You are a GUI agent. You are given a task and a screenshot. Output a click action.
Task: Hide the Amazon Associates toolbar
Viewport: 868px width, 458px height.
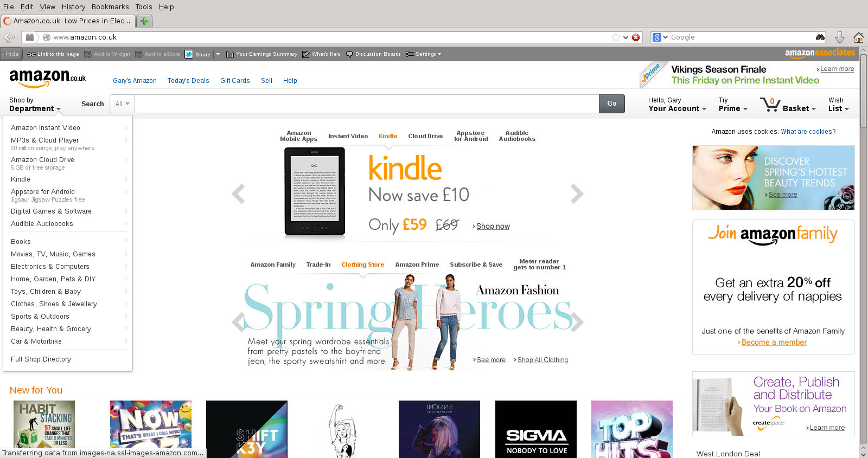click(10, 54)
